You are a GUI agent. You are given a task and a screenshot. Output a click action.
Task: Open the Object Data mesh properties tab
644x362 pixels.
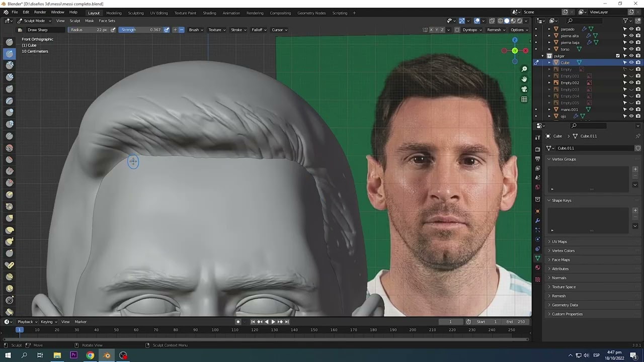pos(537,258)
